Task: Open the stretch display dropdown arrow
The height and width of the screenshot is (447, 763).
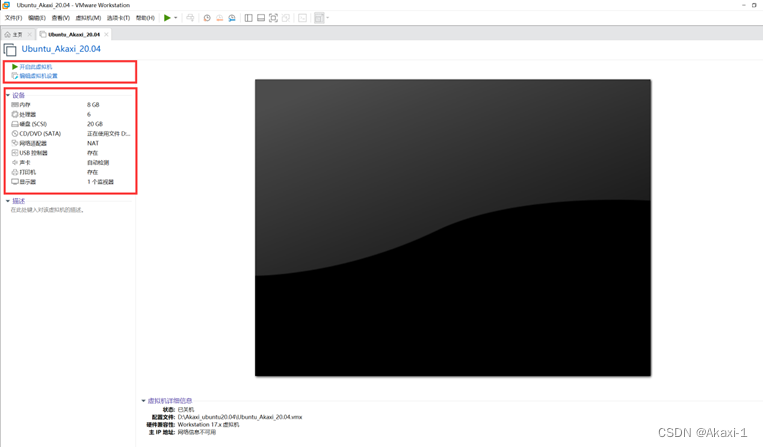Action: 327,18
